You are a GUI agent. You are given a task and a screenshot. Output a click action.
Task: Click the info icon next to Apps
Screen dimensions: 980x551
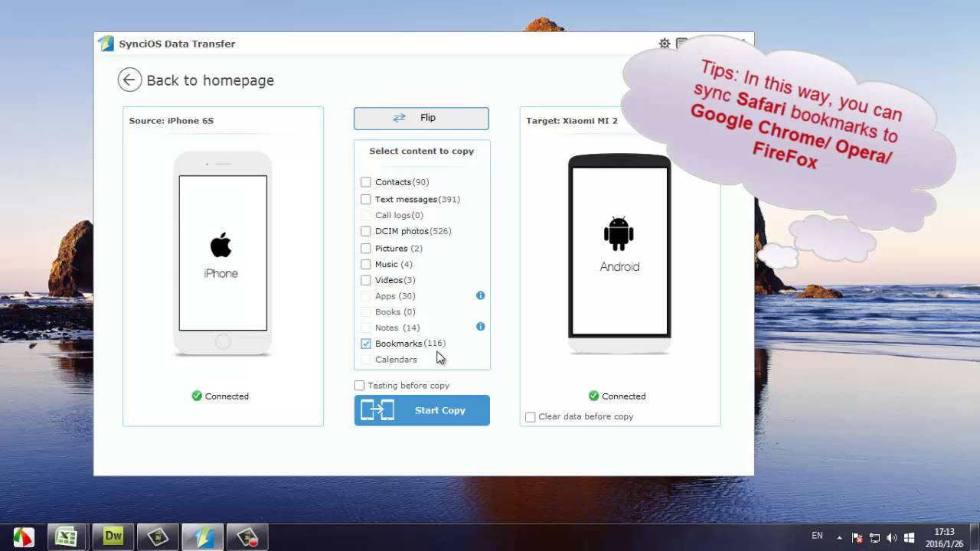481,295
